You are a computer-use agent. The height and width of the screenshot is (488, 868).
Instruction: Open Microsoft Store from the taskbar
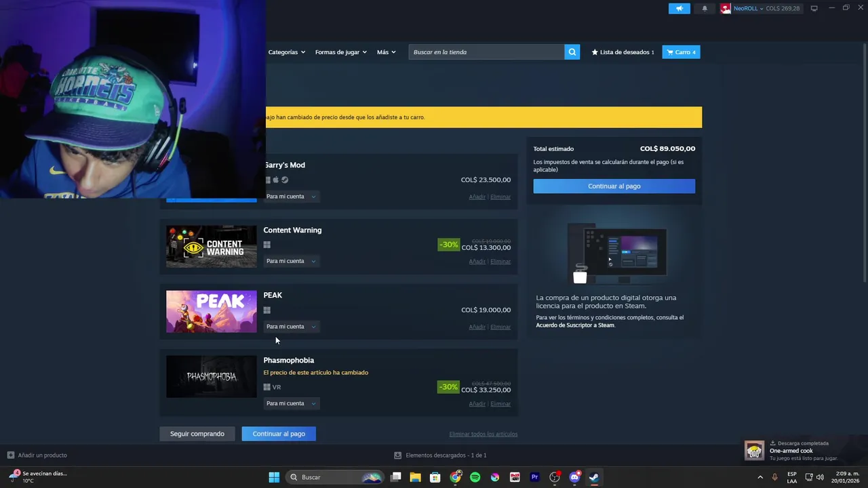[x=435, y=477]
